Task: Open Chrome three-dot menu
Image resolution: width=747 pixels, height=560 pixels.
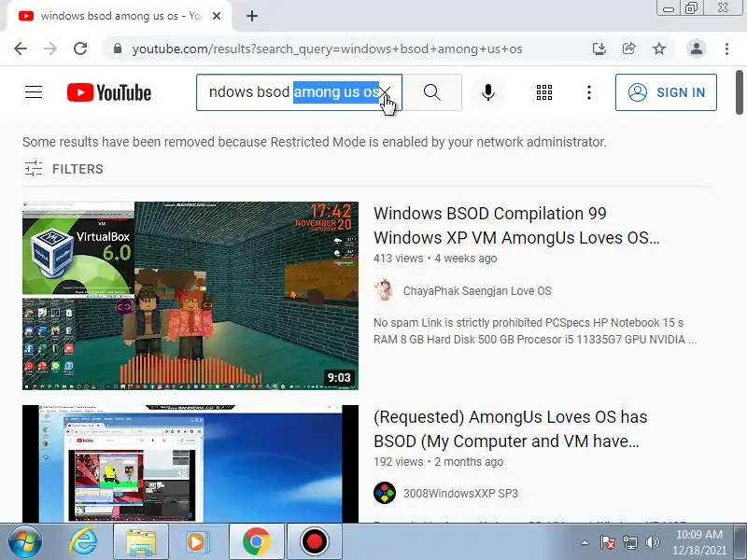Action: coord(726,49)
